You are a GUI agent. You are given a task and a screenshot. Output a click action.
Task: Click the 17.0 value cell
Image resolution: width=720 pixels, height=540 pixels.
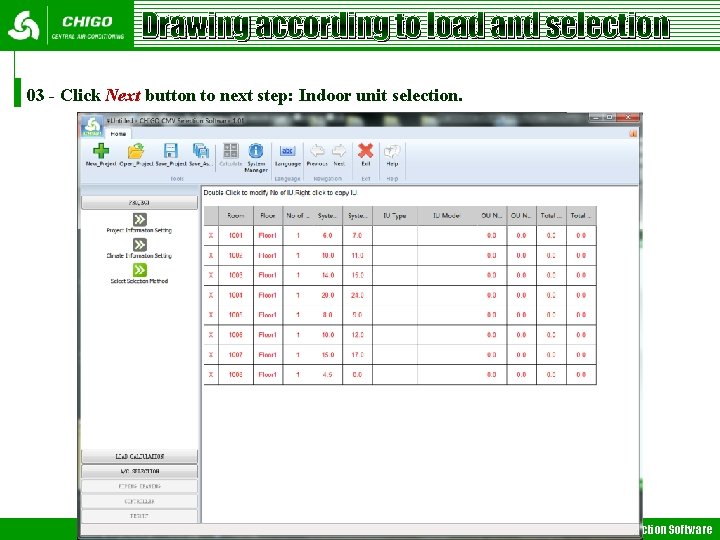(x=357, y=354)
